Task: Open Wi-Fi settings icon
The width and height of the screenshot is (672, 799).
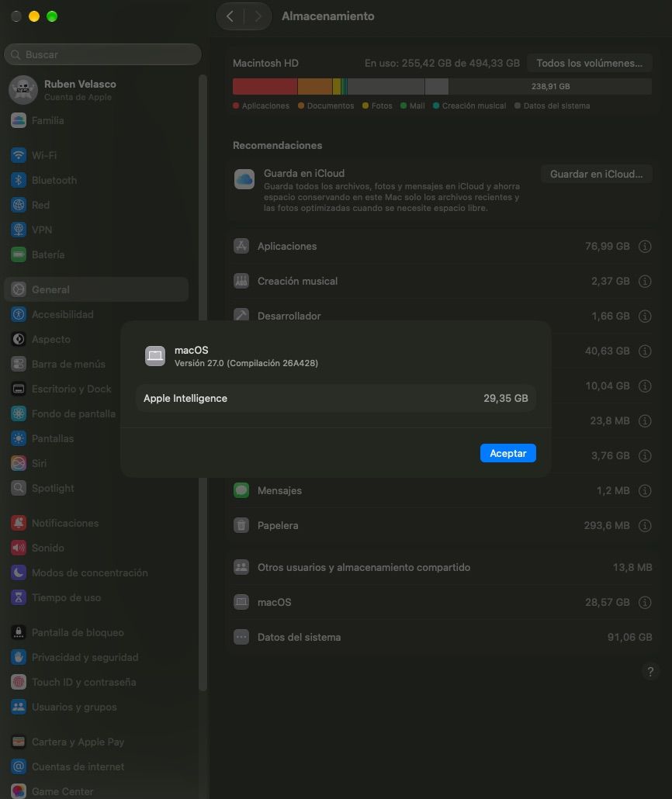Action: [19, 155]
